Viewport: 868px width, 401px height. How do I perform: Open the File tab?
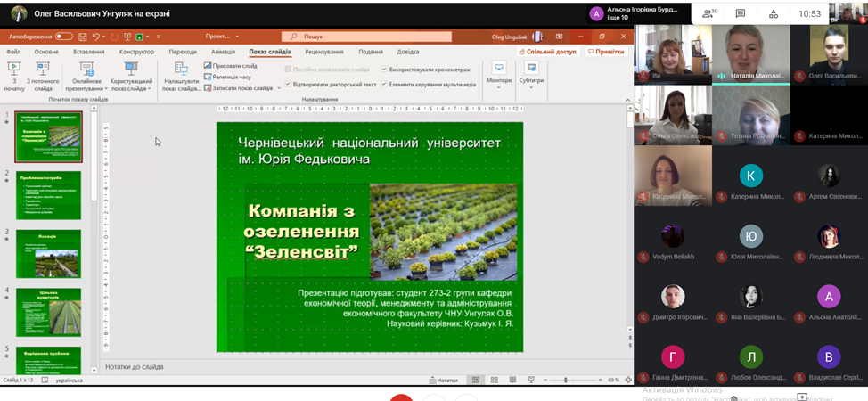pyautogui.click(x=14, y=52)
